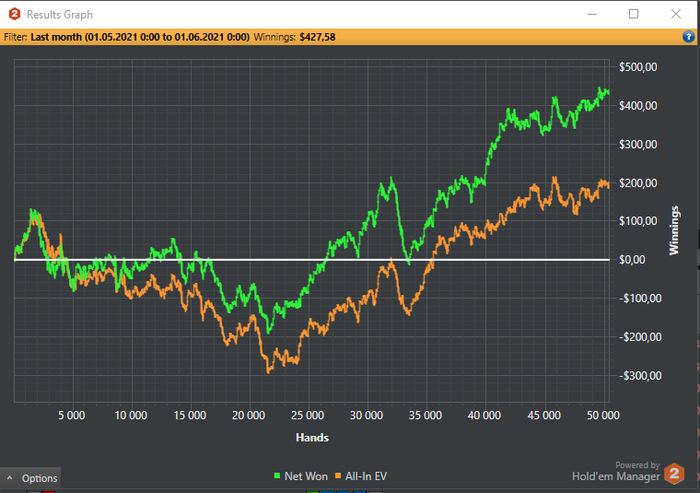Screen dimensions: 700x493
Task: Click the -$300,00 axis label
Action: (x=640, y=376)
